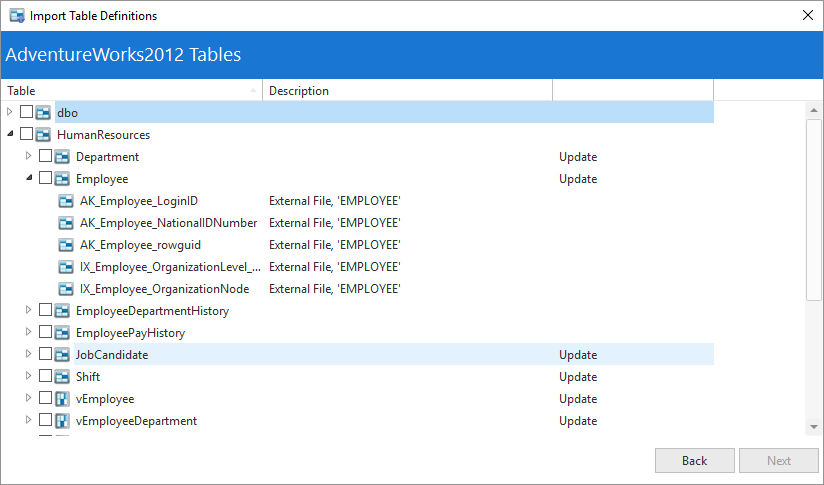Click the AK_Employee_NationalIDNumber index icon

(66, 223)
